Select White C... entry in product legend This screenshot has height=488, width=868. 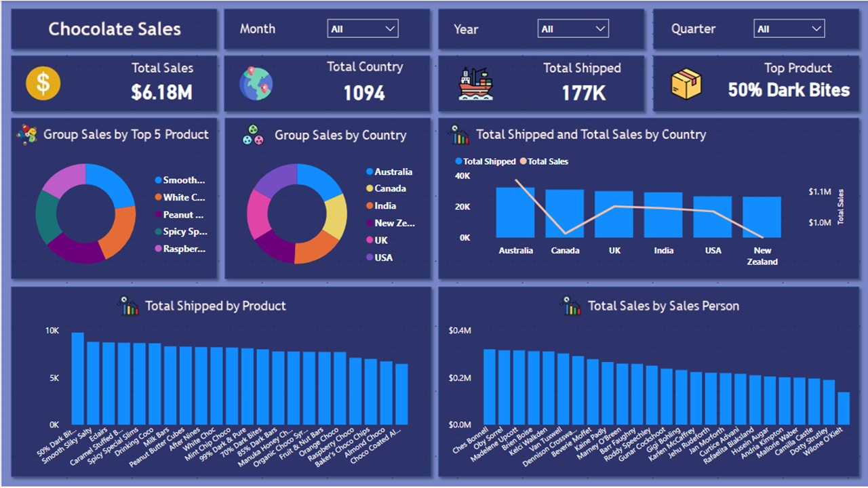pos(180,197)
